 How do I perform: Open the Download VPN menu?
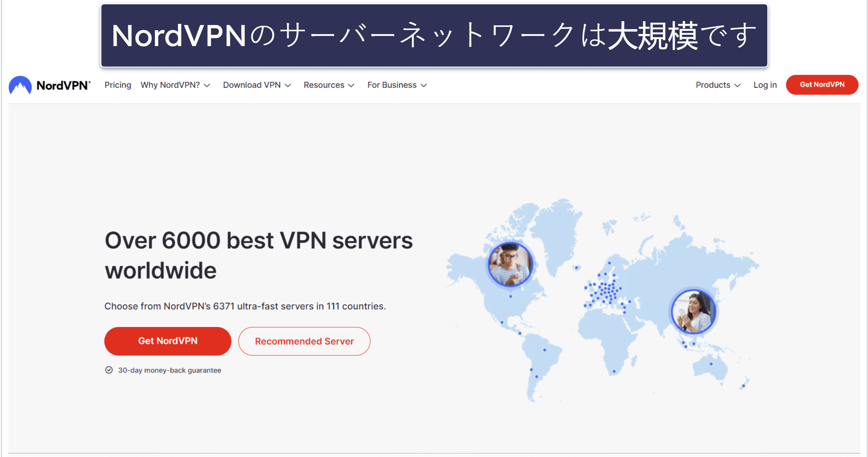[x=257, y=85]
